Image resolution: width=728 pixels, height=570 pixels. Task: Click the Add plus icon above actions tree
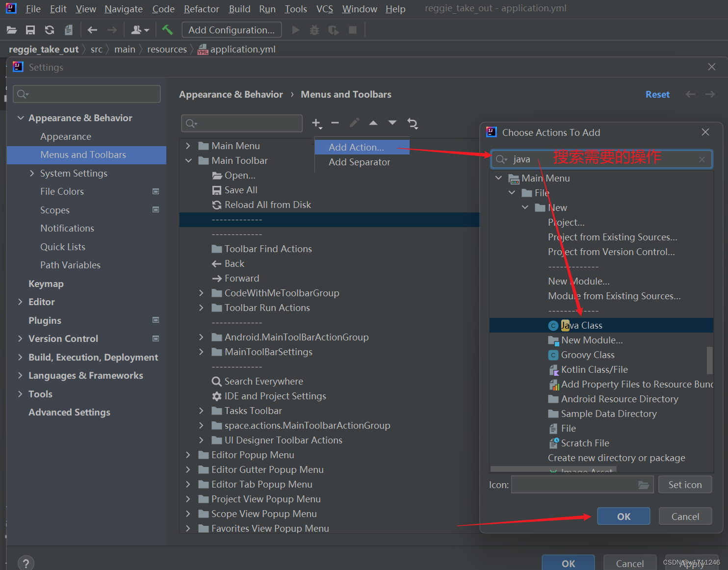point(317,123)
